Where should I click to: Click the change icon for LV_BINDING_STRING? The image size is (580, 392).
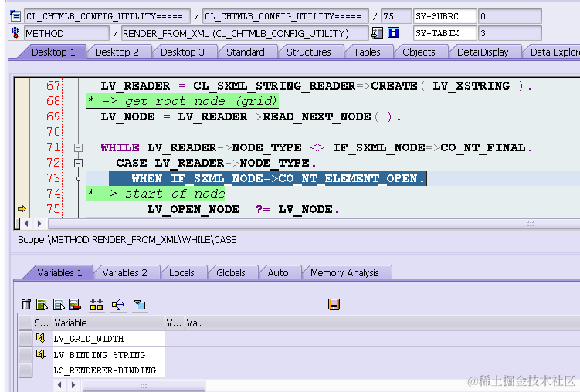pos(41,355)
